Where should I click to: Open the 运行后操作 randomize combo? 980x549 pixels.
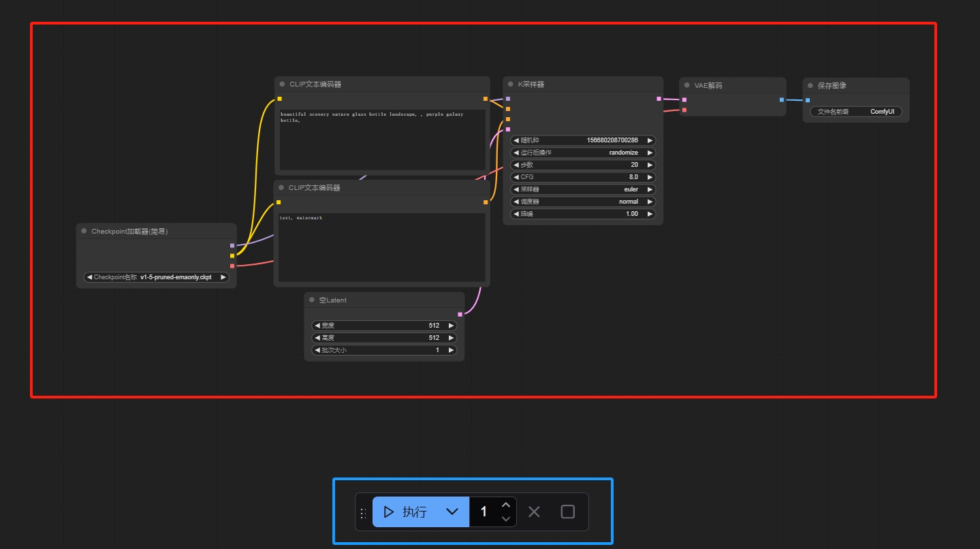tap(583, 153)
